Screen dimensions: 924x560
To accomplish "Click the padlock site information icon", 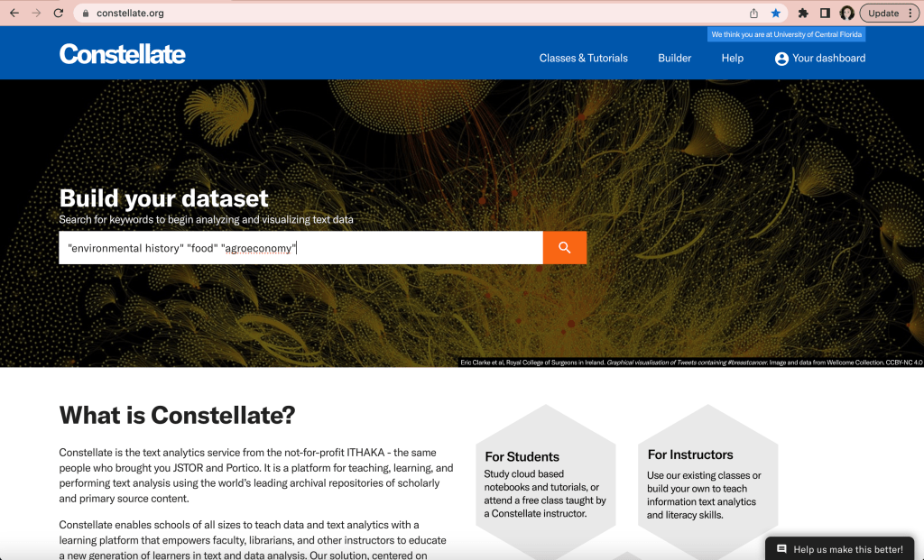I will coord(85,14).
